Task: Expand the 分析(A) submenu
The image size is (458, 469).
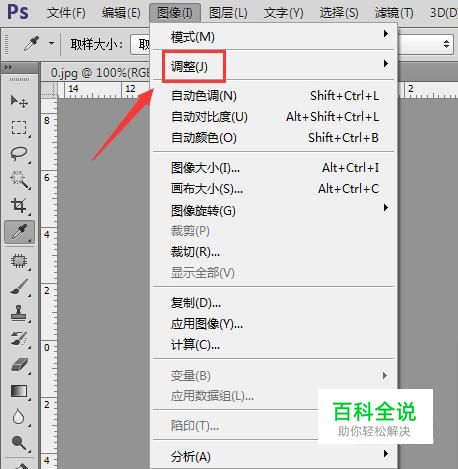Action: point(273,456)
